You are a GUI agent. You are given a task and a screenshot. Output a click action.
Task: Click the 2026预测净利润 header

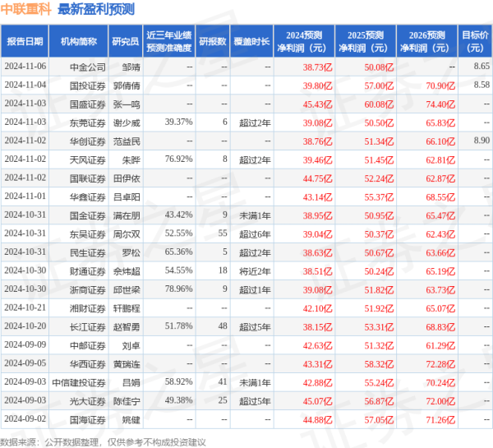(x=427, y=41)
